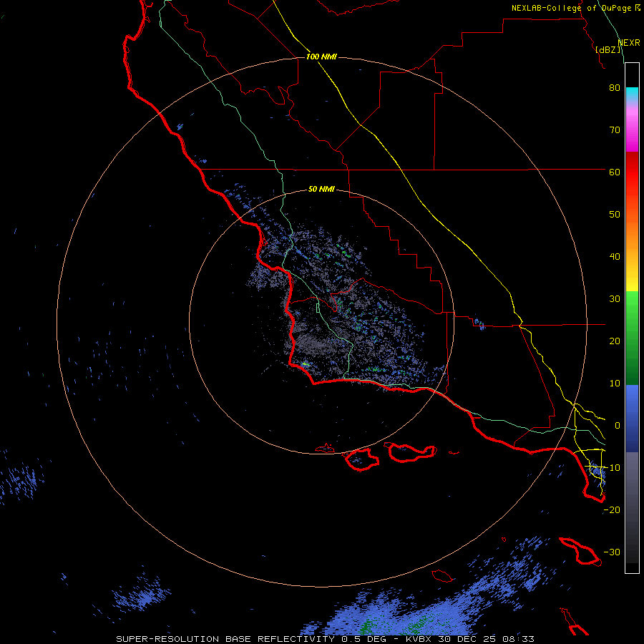The height and width of the screenshot is (644, 644).
Task: Click the -30 dBZ scale value
Action: pos(612,552)
